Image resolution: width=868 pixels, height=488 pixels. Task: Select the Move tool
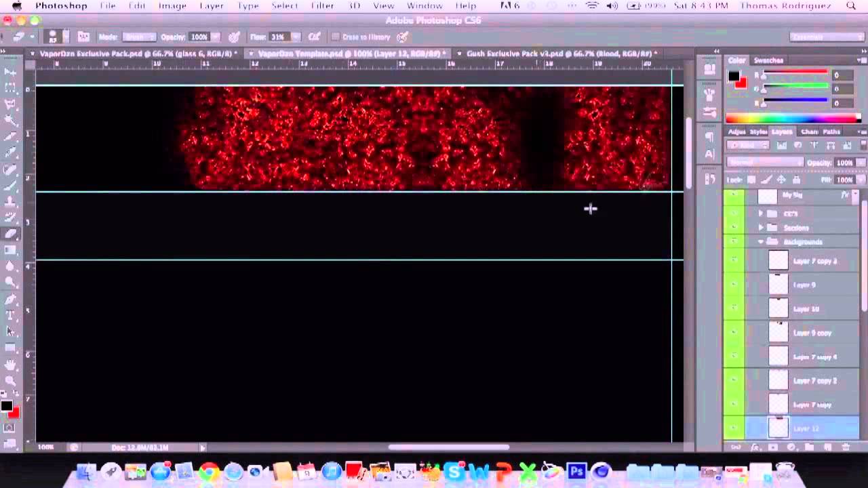(x=10, y=71)
